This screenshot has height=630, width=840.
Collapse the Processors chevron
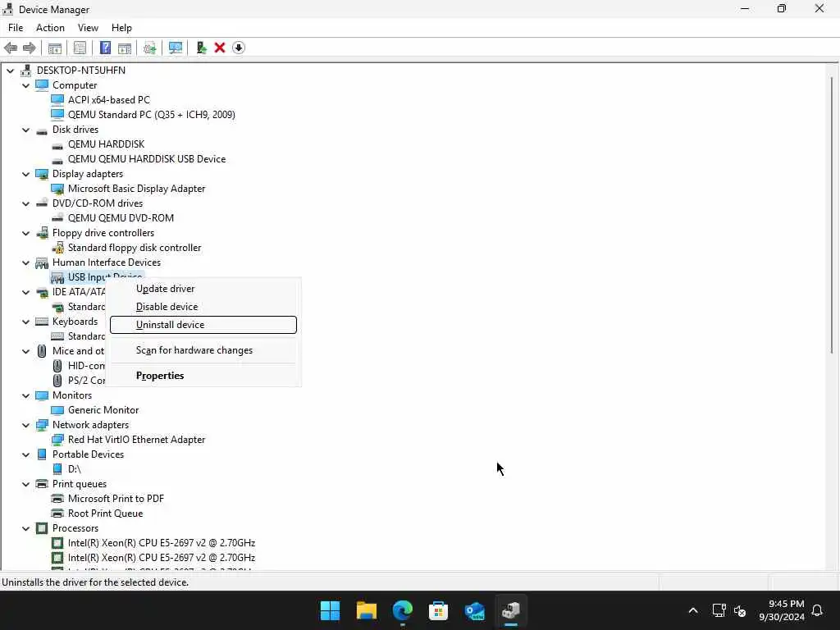(x=25, y=528)
